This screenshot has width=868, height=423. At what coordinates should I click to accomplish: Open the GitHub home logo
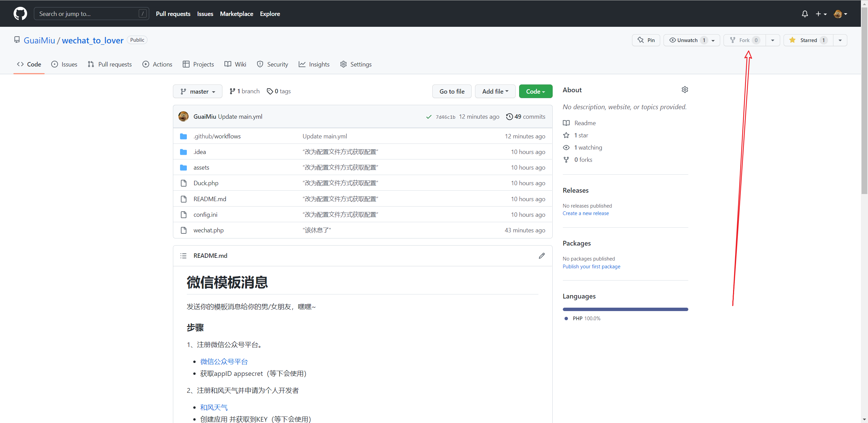(x=20, y=14)
